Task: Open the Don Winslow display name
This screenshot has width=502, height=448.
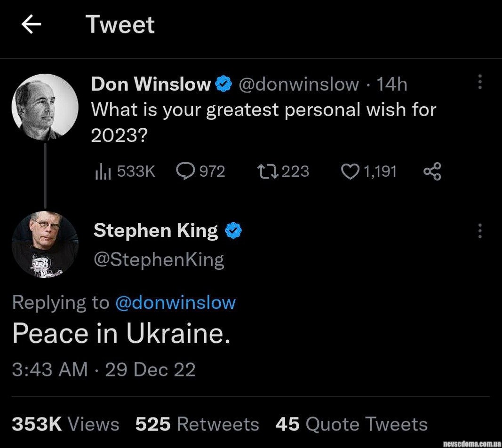Action: [x=151, y=84]
